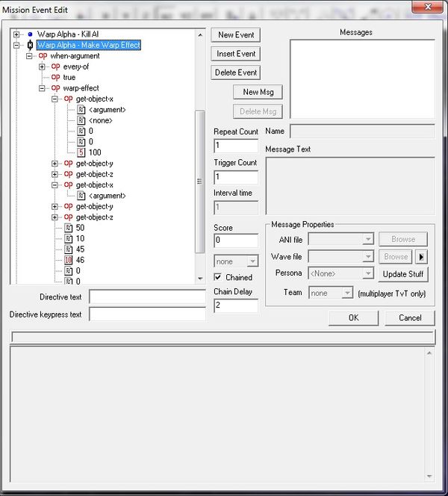The image size is (448, 496).
Task: Expand the Warp Alpha - Kill AI event
Action: (16, 34)
